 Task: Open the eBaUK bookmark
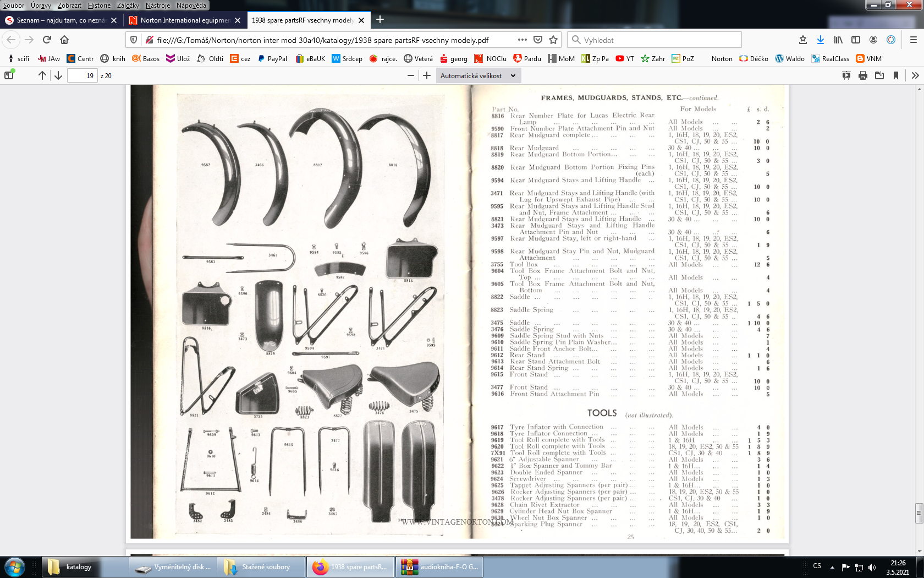310,58
